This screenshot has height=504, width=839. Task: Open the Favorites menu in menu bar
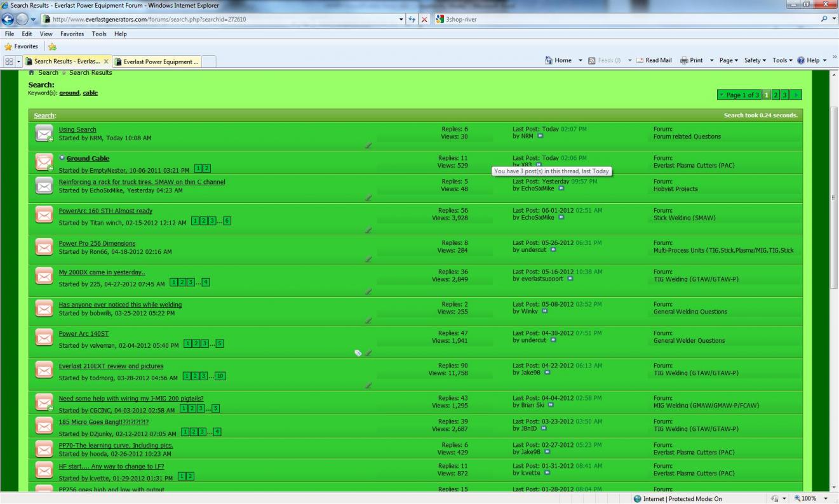click(70, 34)
